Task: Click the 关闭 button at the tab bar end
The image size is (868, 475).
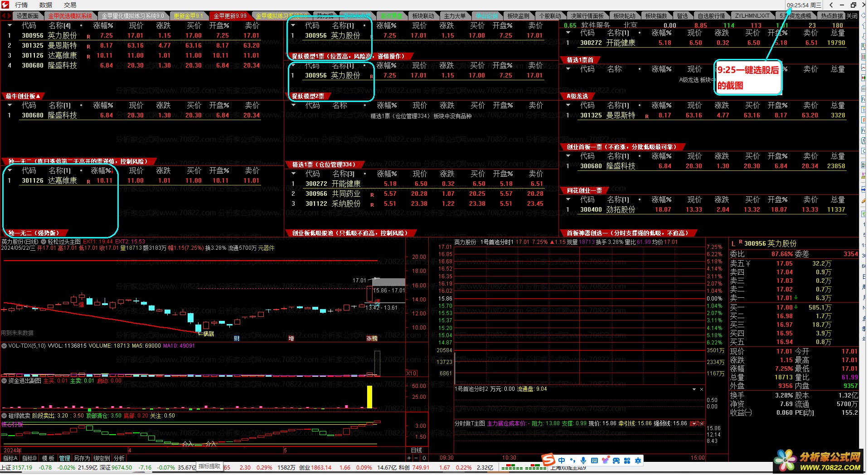Action: pos(852,16)
